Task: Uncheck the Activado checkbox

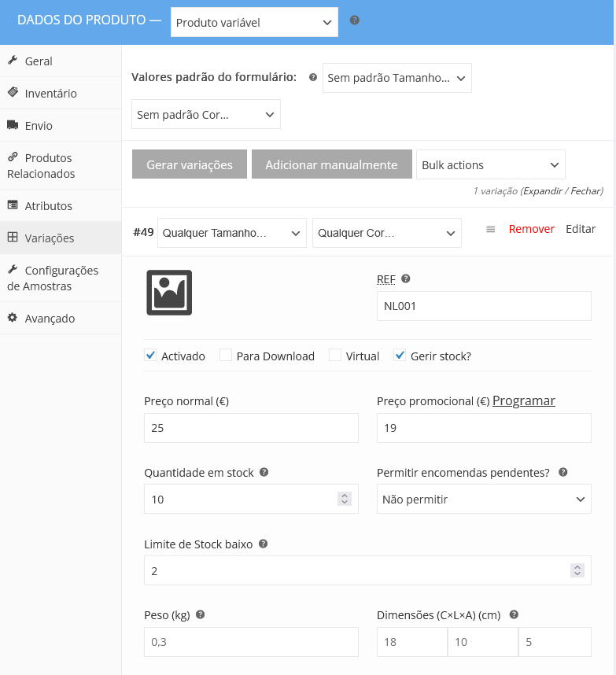Action: [x=149, y=356]
